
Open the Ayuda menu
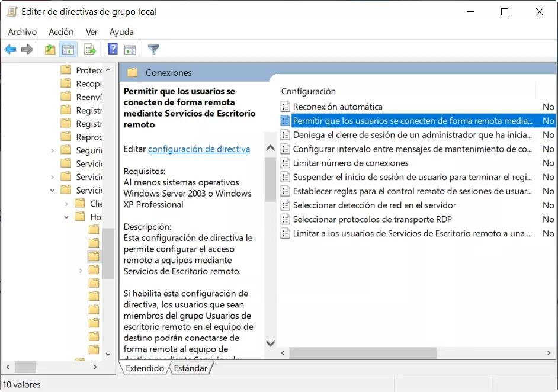[121, 32]
